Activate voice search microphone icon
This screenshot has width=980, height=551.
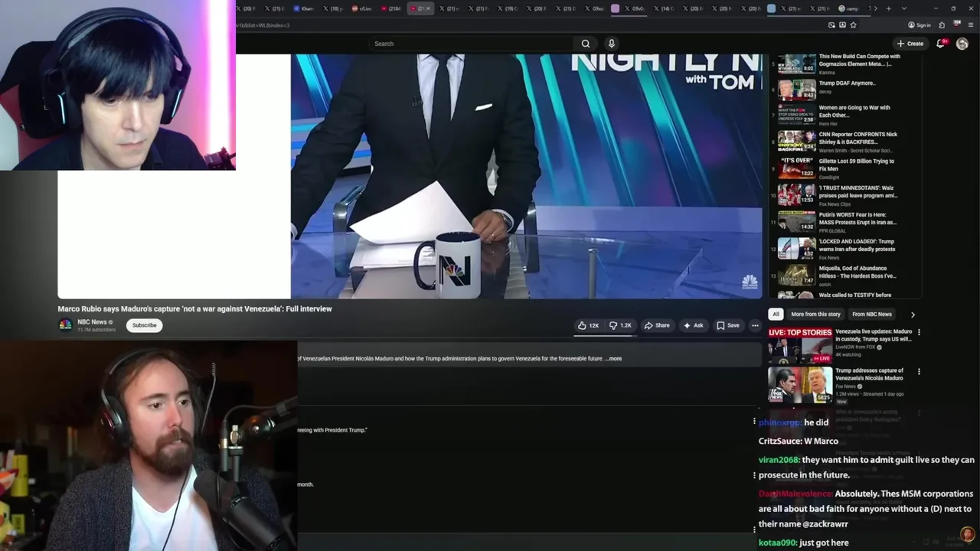[611, 44]
